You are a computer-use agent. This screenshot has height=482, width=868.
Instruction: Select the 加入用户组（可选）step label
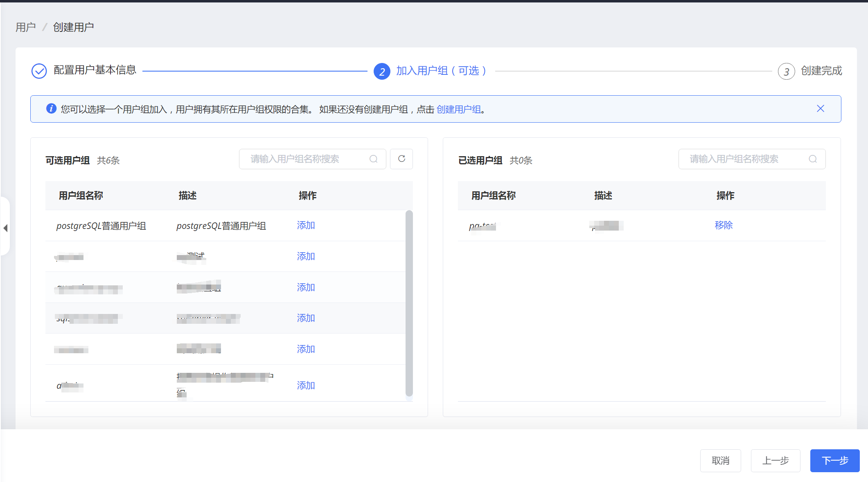pos(442,71)
